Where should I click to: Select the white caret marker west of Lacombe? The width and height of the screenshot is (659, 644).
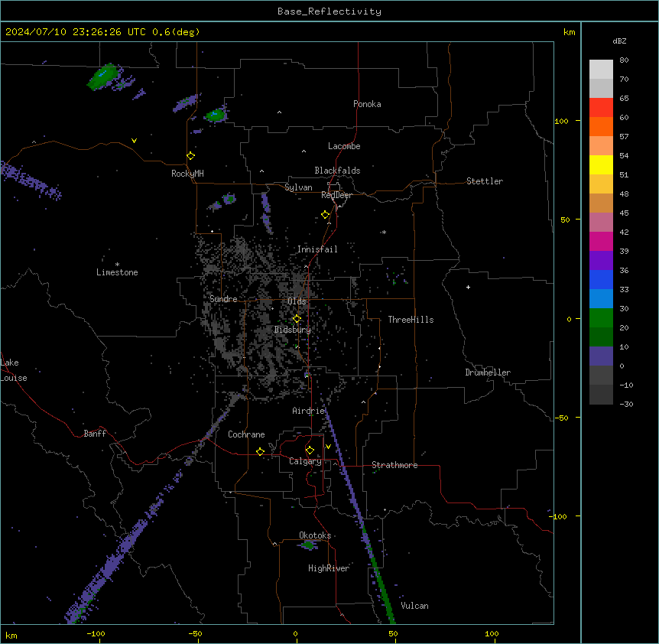(304, 151)
